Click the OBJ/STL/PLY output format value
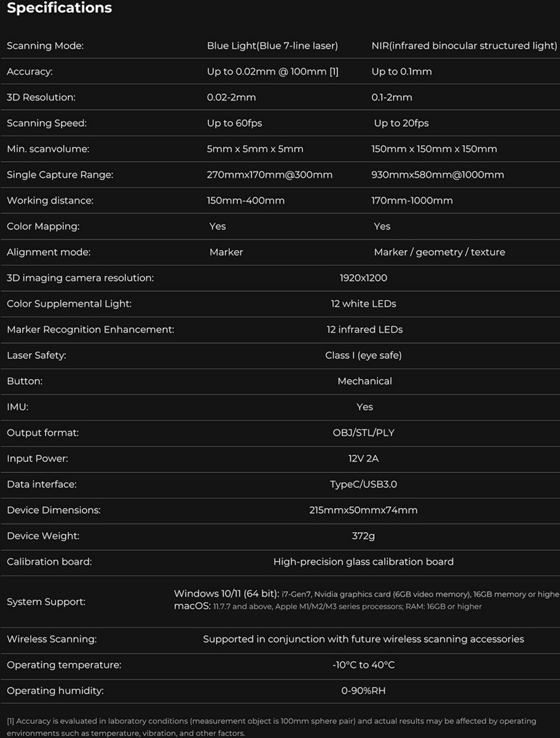The image size is (560, 738). (x=363, y=434)
